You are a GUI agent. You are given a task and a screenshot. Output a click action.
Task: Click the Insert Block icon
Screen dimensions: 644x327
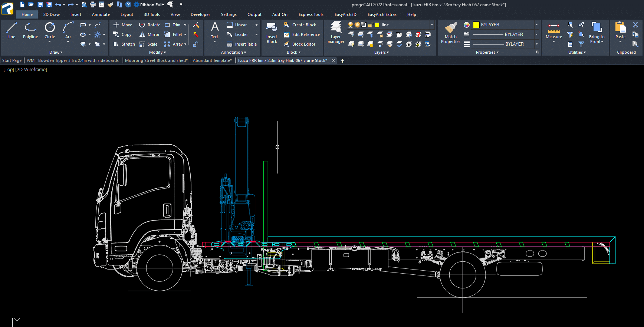[x=272, y=32]
